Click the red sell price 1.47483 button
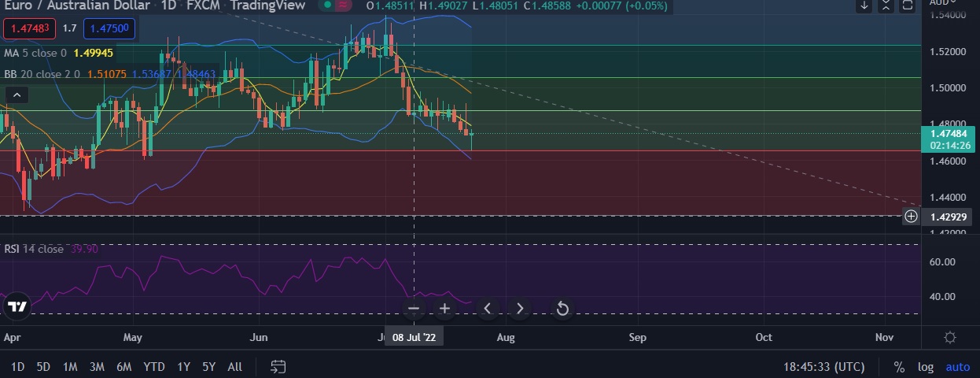The width and height of the screenshot is (980, 378). [28, 30]
